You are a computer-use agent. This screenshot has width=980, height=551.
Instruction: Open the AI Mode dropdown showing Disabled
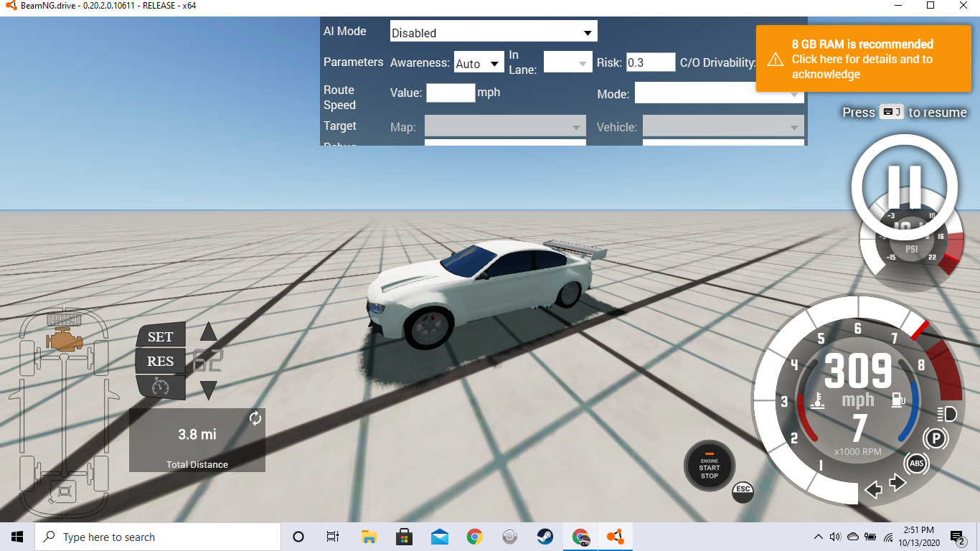click(494, 32)
